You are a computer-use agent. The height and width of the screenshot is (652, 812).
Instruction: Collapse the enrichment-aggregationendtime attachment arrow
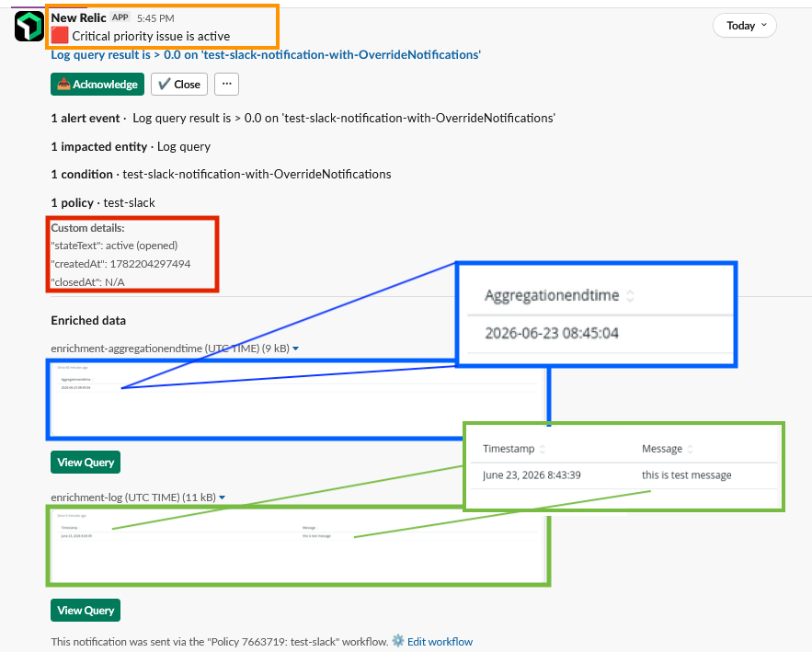pos(296,349)
